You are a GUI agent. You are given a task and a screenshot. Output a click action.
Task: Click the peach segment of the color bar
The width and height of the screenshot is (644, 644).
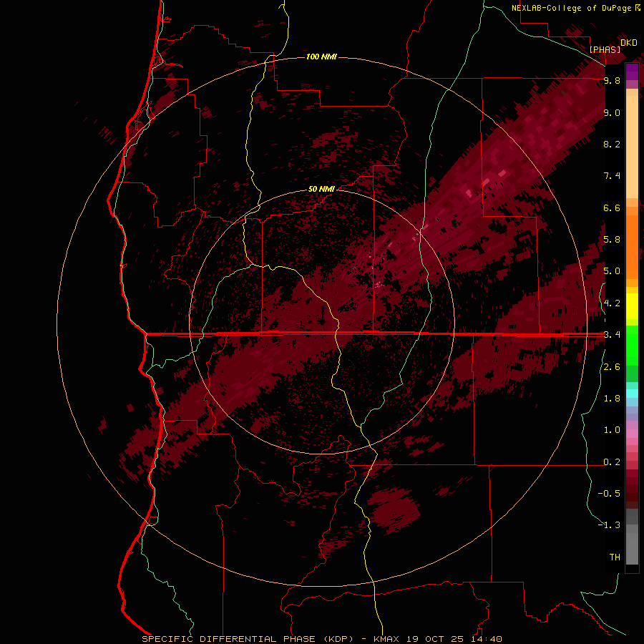(x=632, y=144)
